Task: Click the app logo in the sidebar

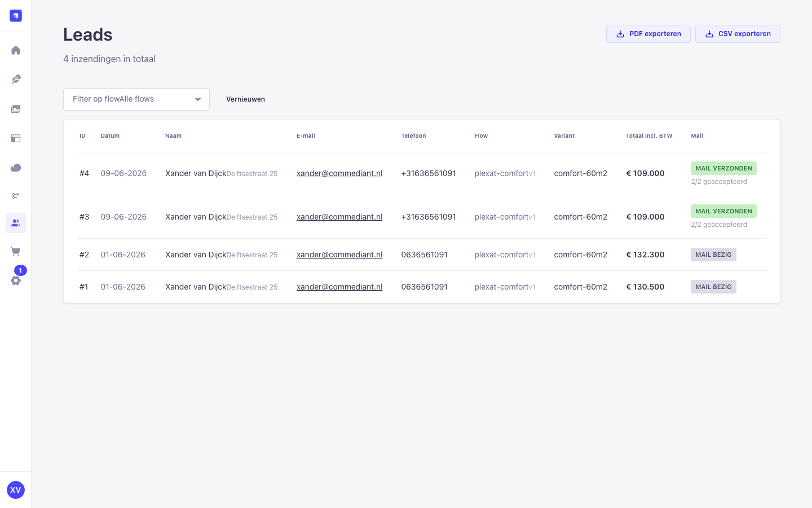Action: [x=16, y=16]
